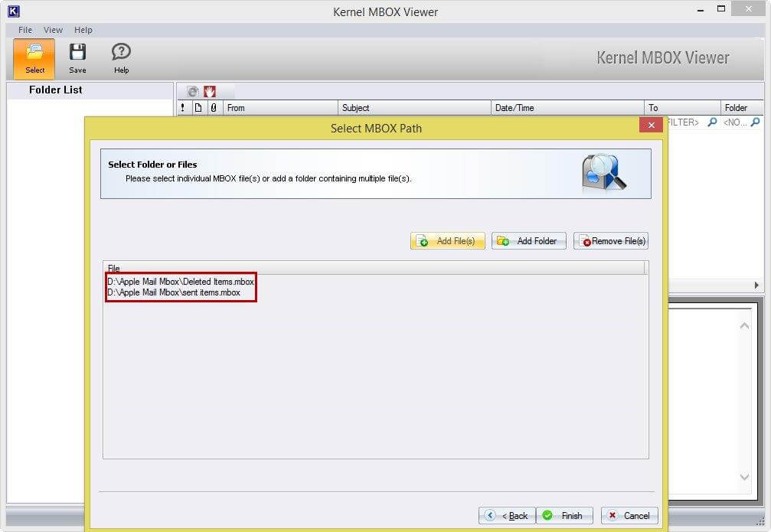
Task: Click the preview pane scroll up arrow
Action: [744, 325]
